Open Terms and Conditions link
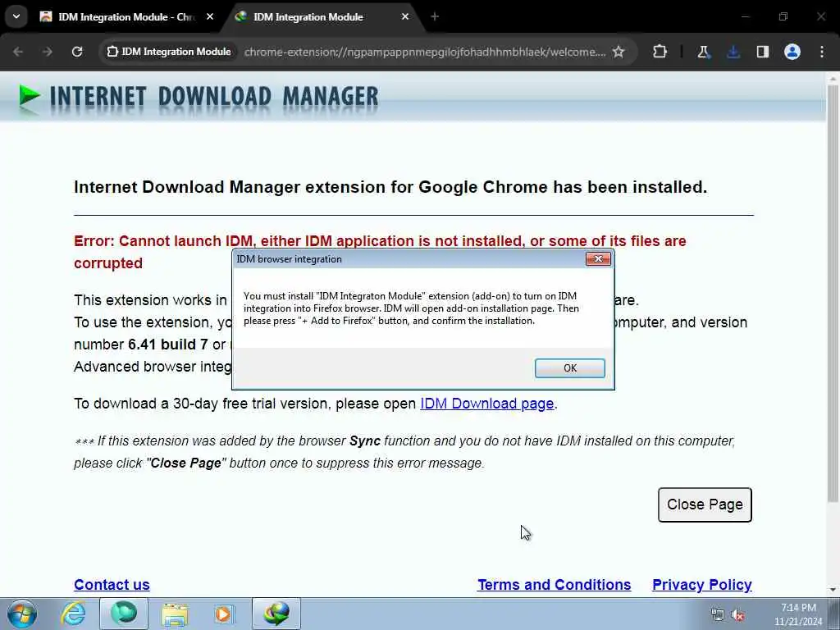The height and width of the screenshot is (630, 840). 554,584
